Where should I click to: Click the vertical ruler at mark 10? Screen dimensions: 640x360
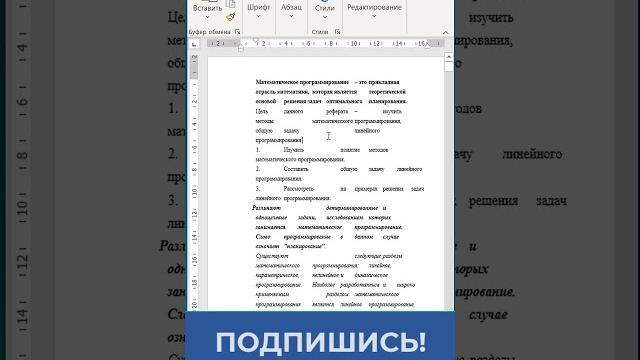(194, 191)
